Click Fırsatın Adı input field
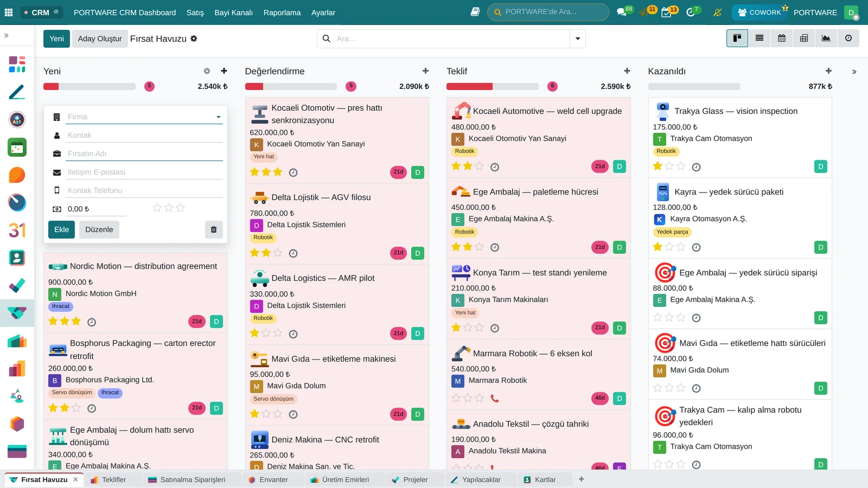Screen dimensions: 868x488 coord(145,153)
